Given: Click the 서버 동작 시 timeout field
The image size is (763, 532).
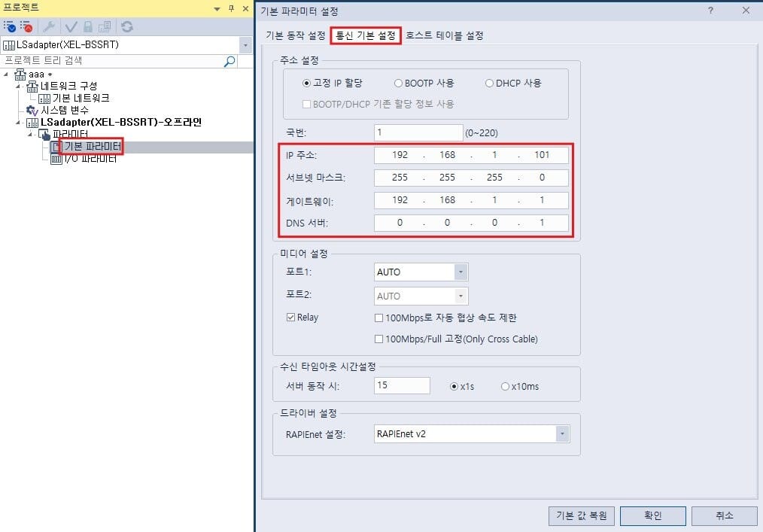Looking at the screenshot, I should pyautogui.click(x=402, y=385).
